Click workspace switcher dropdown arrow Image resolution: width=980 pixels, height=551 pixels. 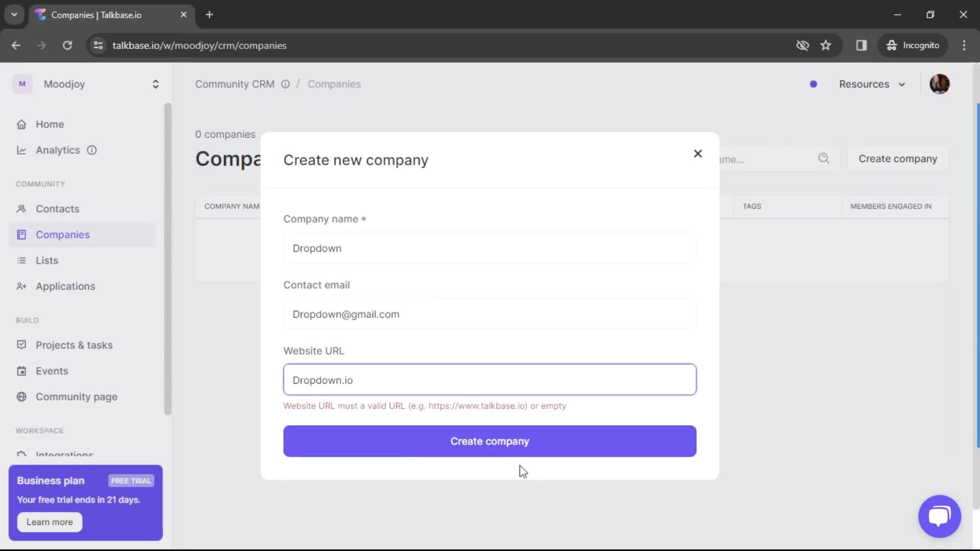(156, 84)
